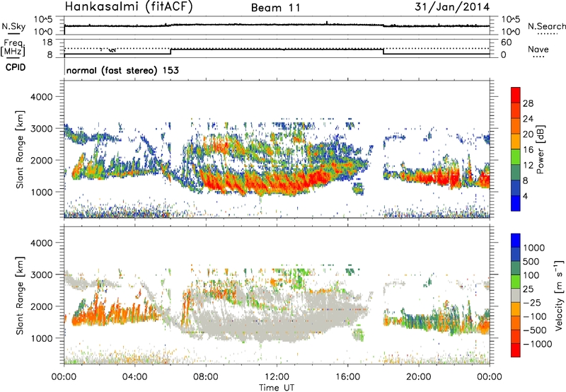Screen dimensions: 566x392
Task: Click the '-500' velocity colorbar tick
Action: (535, 330)
